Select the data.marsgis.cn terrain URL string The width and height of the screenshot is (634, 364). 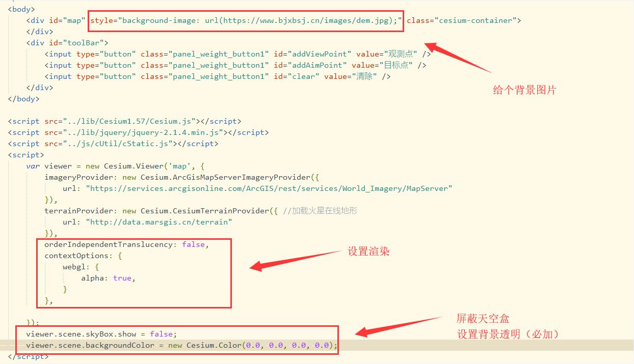(159, 222)
